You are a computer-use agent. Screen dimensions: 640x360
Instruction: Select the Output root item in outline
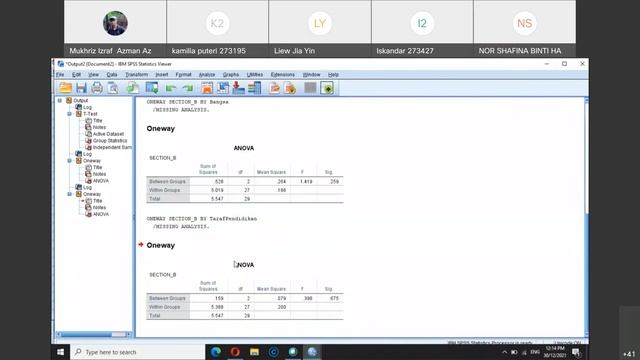tap(80, 100)
